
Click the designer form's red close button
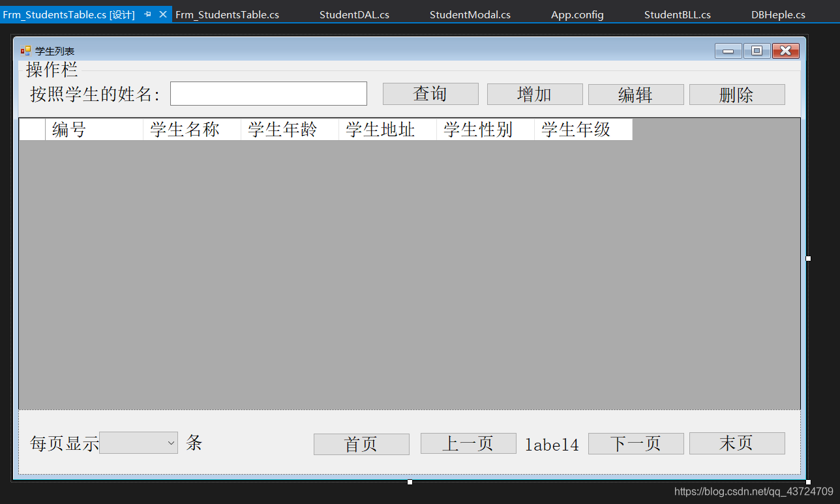pyautogui.click(x=785, y=51)
